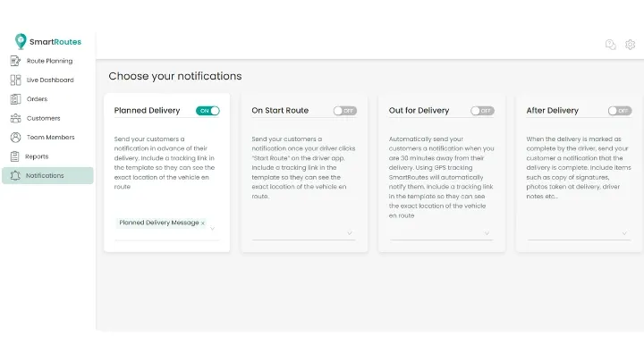Click the Notifications bell icon
644x362 pixels.
[15, 176]
